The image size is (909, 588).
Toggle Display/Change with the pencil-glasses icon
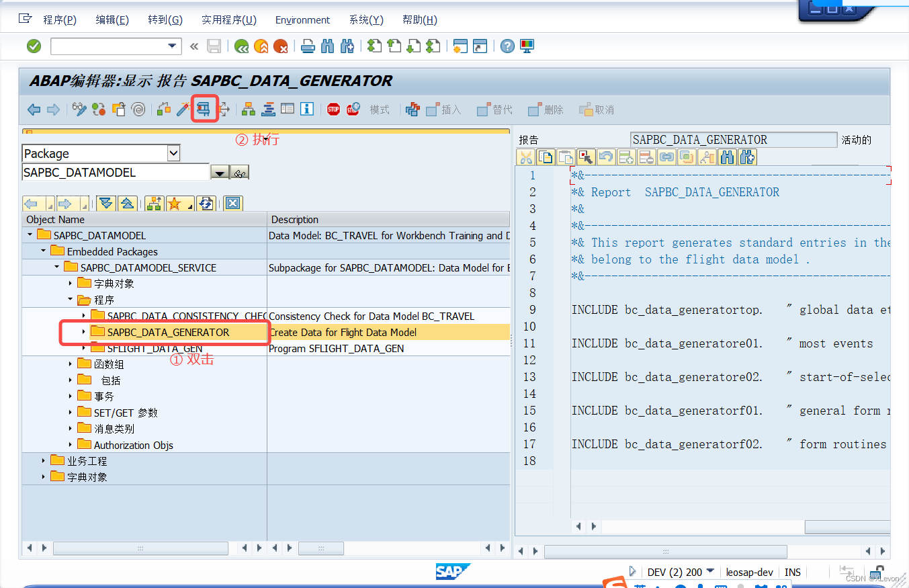[x=80, y=109]
